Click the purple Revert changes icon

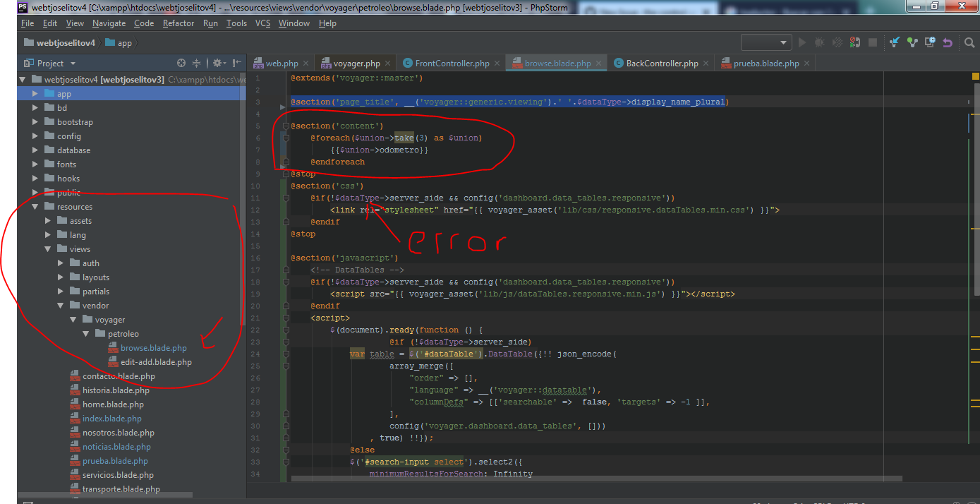coord(948,42)
